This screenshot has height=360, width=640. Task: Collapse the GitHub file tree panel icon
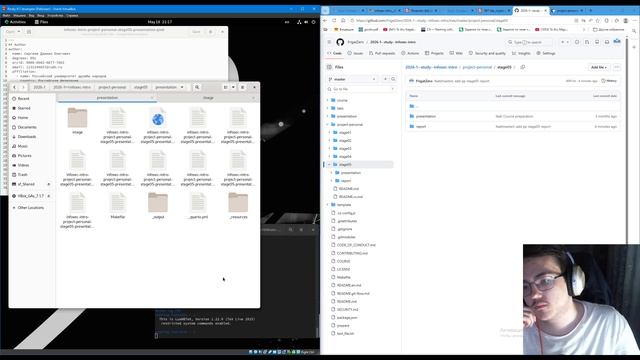329,67
